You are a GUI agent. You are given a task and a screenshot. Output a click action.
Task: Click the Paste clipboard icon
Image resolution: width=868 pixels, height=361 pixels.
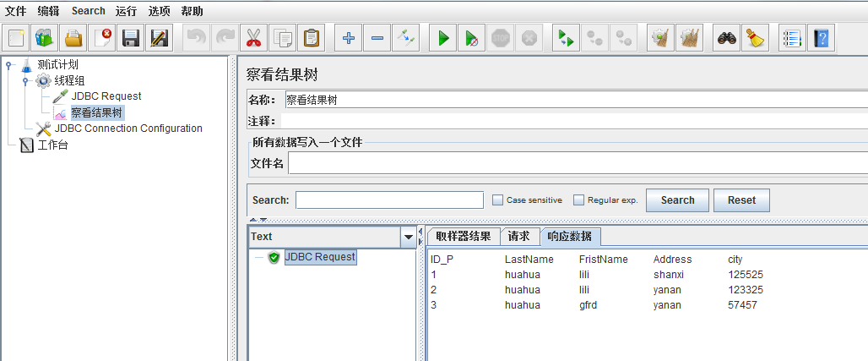pyautogui.click(x=311, y=38)
